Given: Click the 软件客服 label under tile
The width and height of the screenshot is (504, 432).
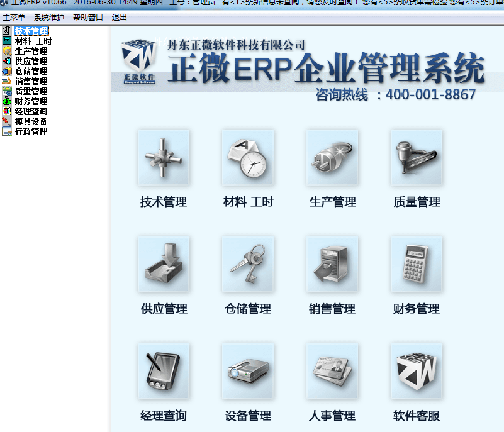Looking at the screenshot, I should pyautogui.click(x=417, y=416).
